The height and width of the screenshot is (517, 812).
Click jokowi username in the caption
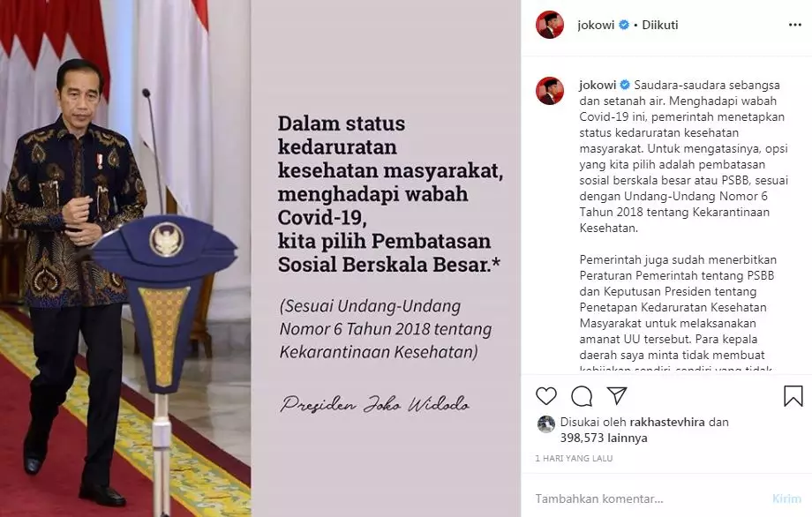click(x=598, y=85)
